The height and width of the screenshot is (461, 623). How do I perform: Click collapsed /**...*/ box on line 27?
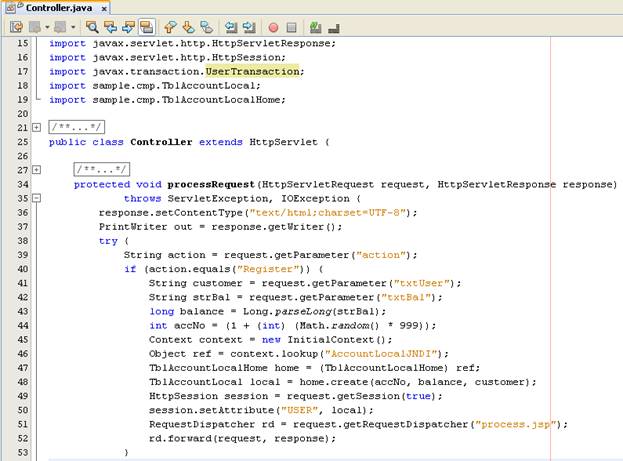point(102,170)
